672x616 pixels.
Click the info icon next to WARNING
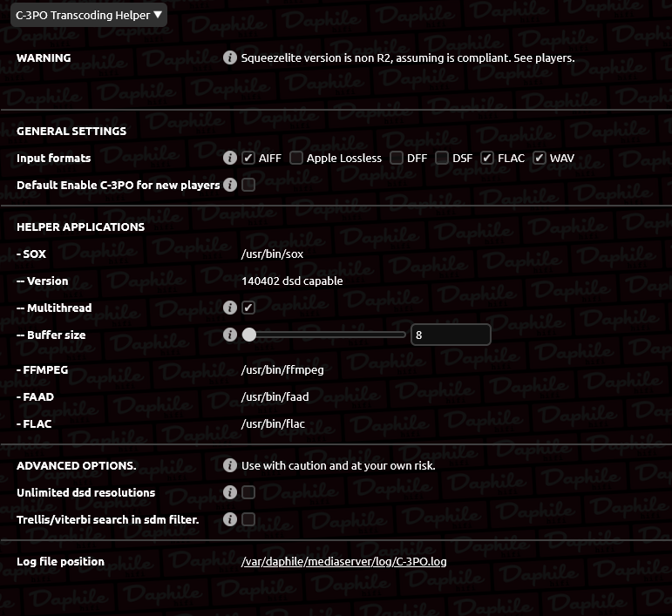[230, 58]
